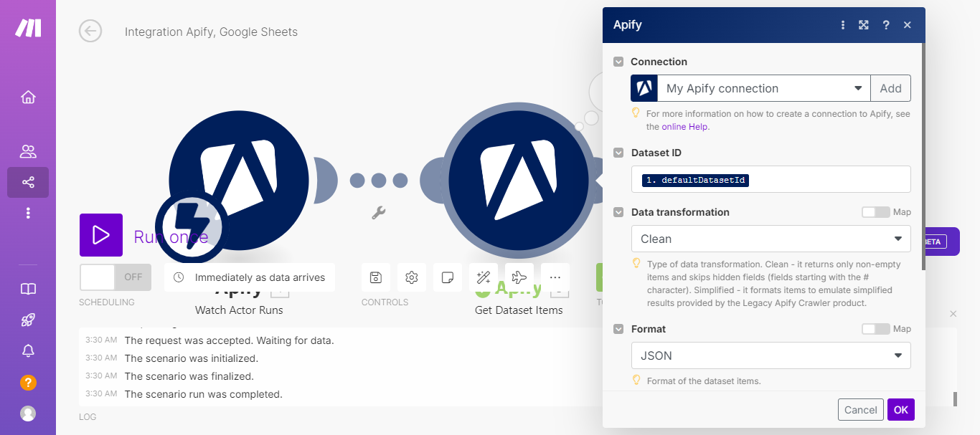This screenshot has width=980, height=435.
Task: Click the Explain flow airplane icon
Action: [519, 277]
